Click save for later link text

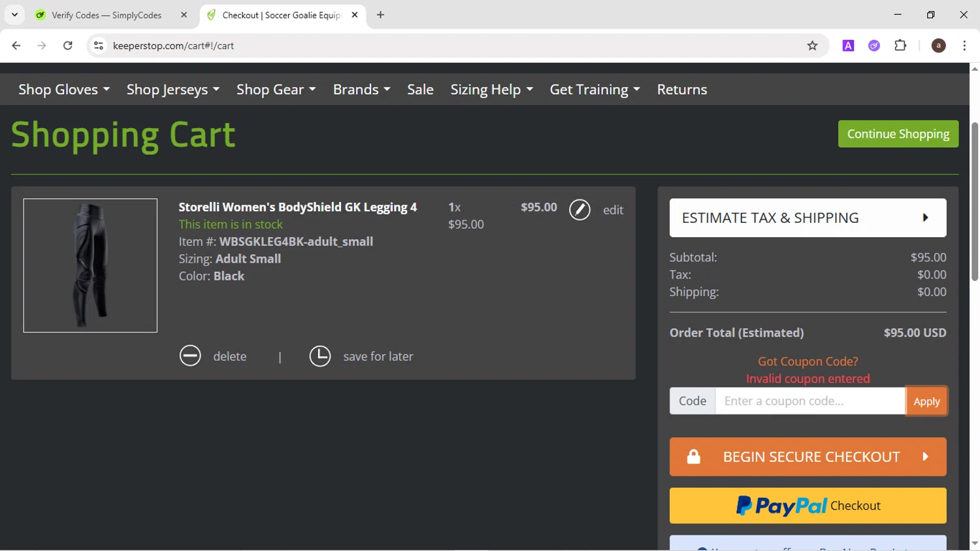coord(378,356)
